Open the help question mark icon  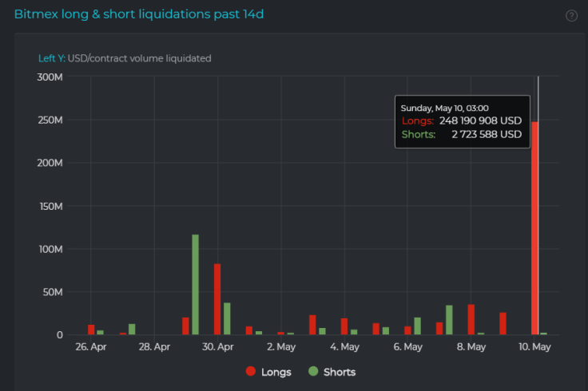pos(571,16)
